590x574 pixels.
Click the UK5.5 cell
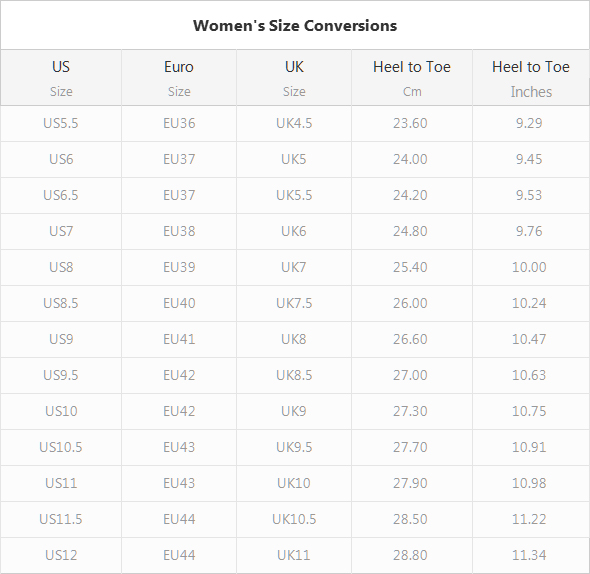click(x=294, y=195)
